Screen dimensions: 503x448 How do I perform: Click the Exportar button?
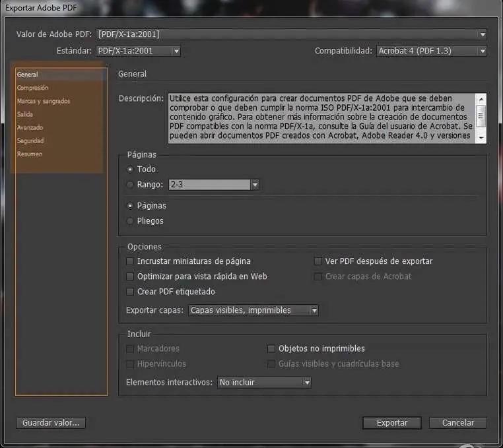[392, 423]
